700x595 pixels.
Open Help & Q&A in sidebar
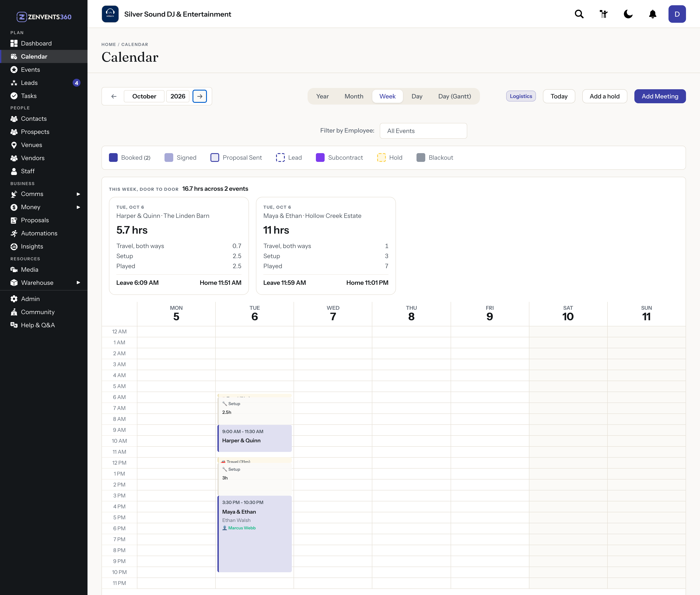click(x=44, y=325)
